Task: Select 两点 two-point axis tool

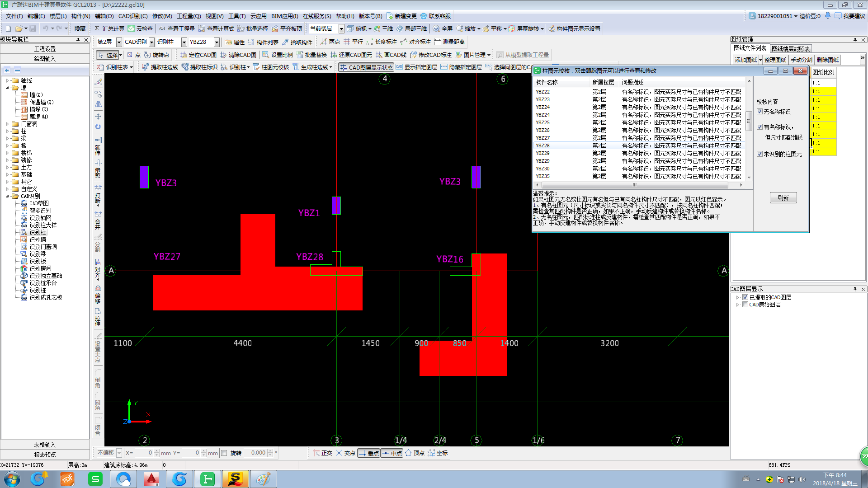Action: 330,42
